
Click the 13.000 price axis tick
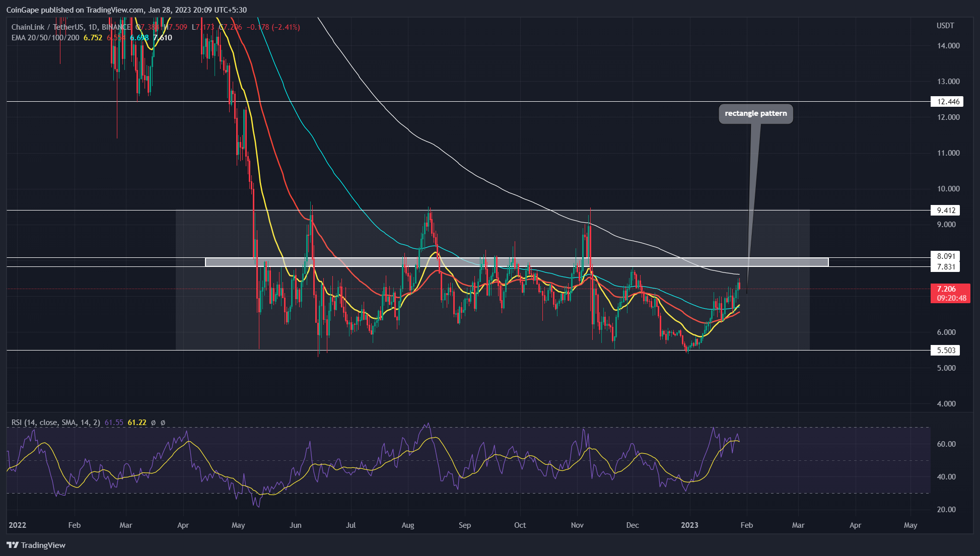(948, 81)
